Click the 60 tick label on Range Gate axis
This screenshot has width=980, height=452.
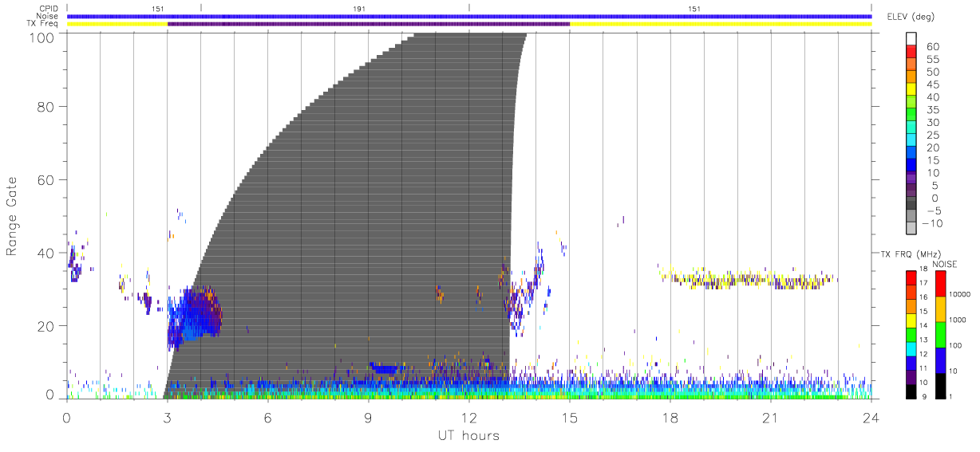point(47,179)
